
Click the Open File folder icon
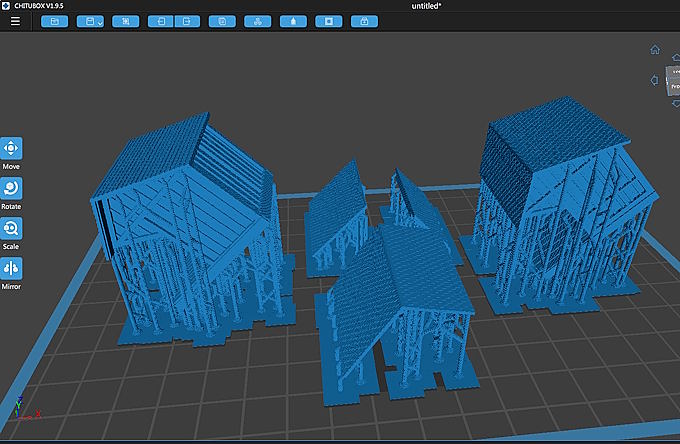pyautogui.click(x=55, y=21)
